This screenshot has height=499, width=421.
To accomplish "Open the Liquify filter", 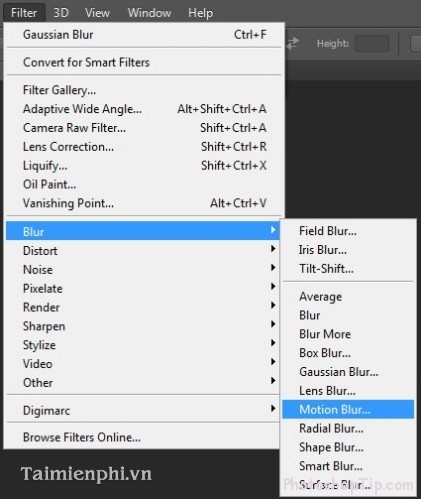I will (x=144, y=165).
